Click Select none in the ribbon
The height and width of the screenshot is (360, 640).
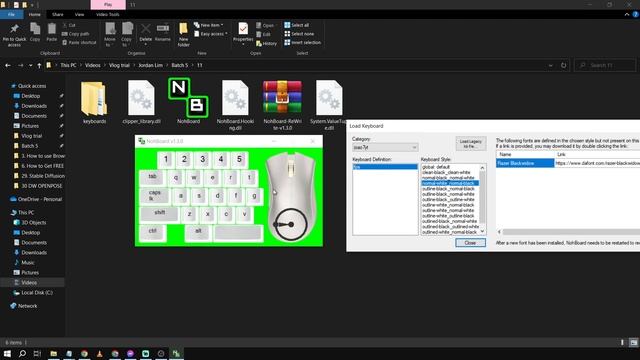coord(299,34)
